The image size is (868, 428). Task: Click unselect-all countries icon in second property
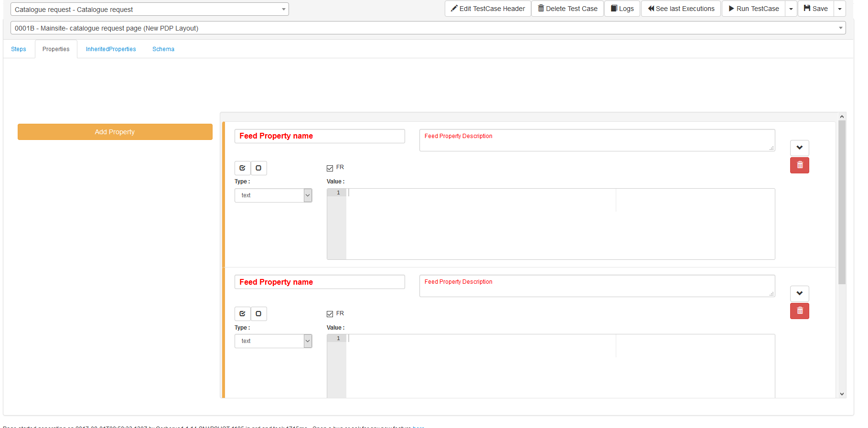[x=258, y=314]
